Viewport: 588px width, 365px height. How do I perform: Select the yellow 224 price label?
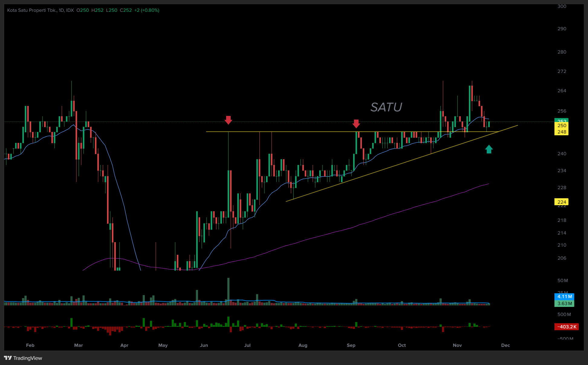[x=561, y=202]
